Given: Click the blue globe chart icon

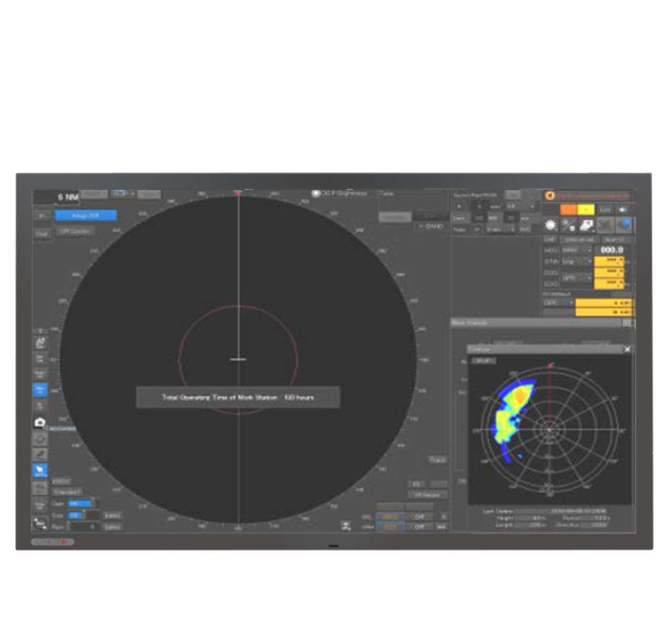Looking at the screenshot, I should (624, 225).
